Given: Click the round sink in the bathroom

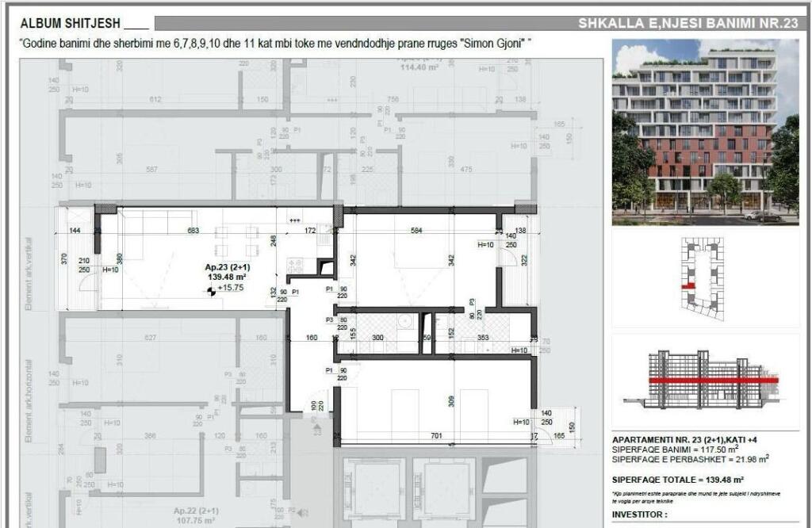Looking at the screenshot, I should [404, 322].
